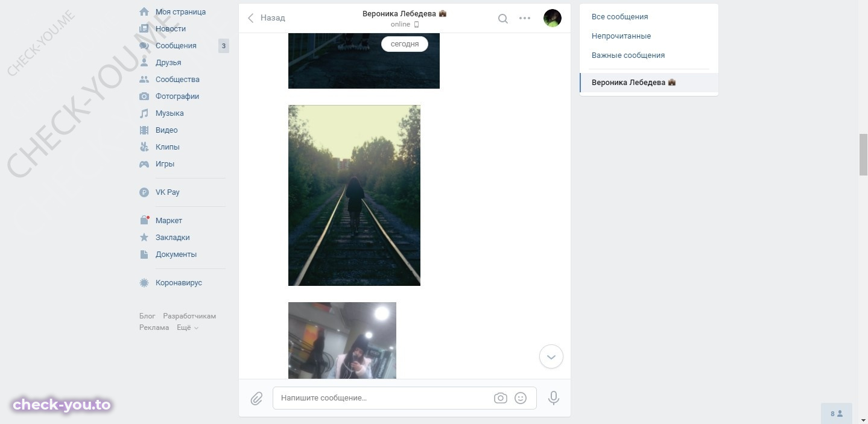
Task: Click the Друзья person icon
Action: tap(144, 62)
